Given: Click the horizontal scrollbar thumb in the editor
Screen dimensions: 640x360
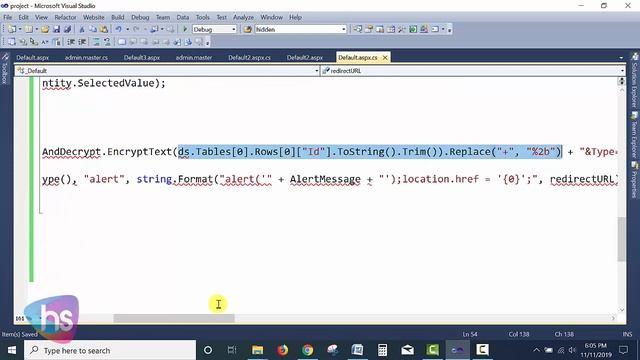Looking at the screenshot, I should point(174,318).
